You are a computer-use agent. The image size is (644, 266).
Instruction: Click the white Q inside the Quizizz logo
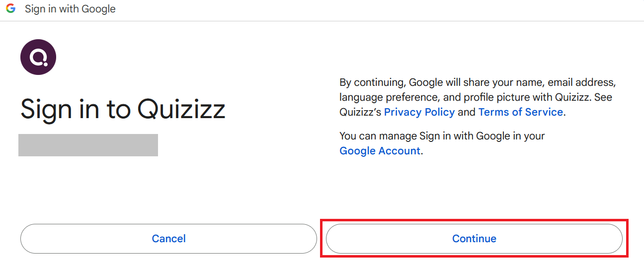coord(38,58)
